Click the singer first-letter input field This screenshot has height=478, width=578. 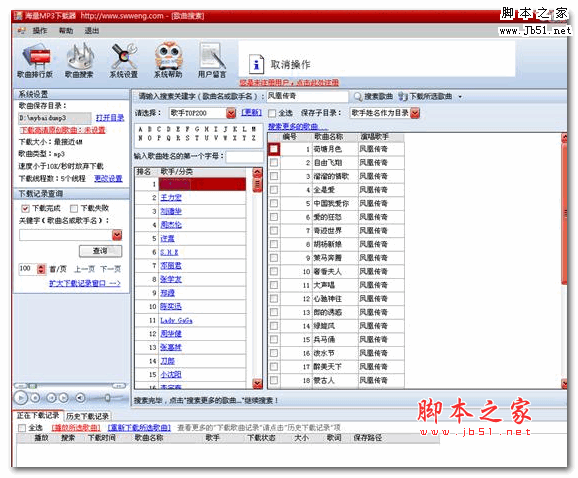pyautogui.click(x=244, y=157)
